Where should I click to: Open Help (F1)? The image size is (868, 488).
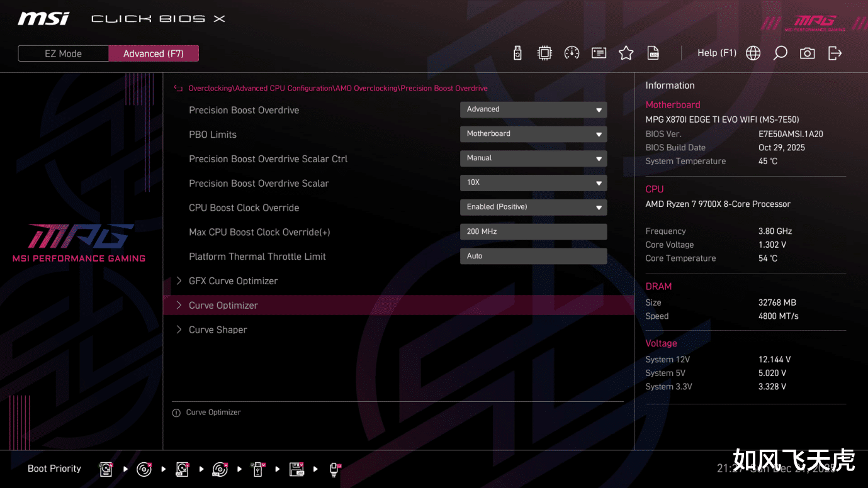pyautogui.click(x=717, y=53)
